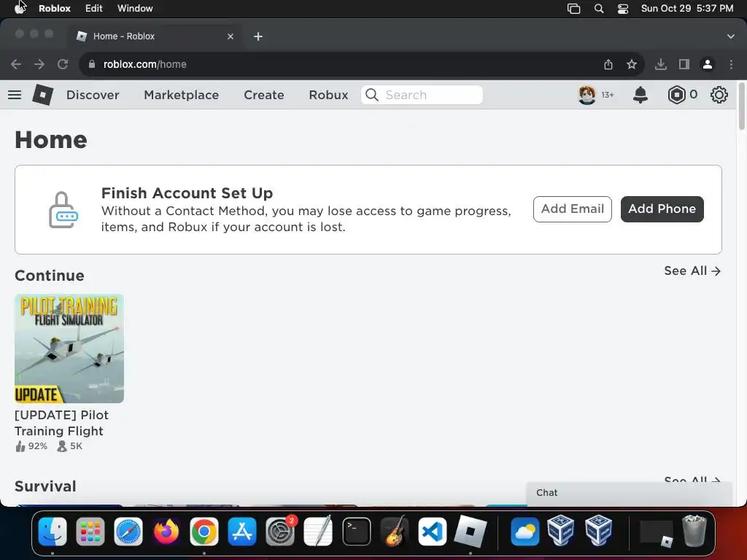This screenshot has height=560, width=747.
Task: Go to the Create page
Action: tap(264, 95)
